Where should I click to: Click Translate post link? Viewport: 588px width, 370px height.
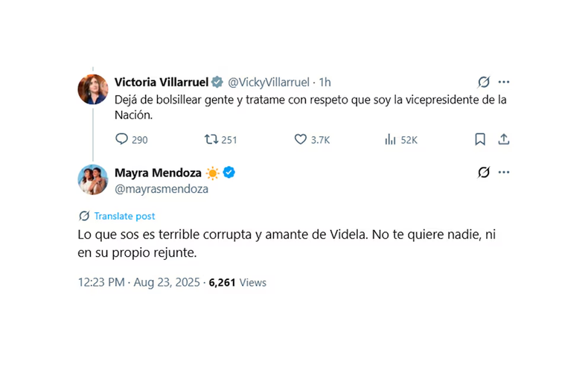coord(124,216)
